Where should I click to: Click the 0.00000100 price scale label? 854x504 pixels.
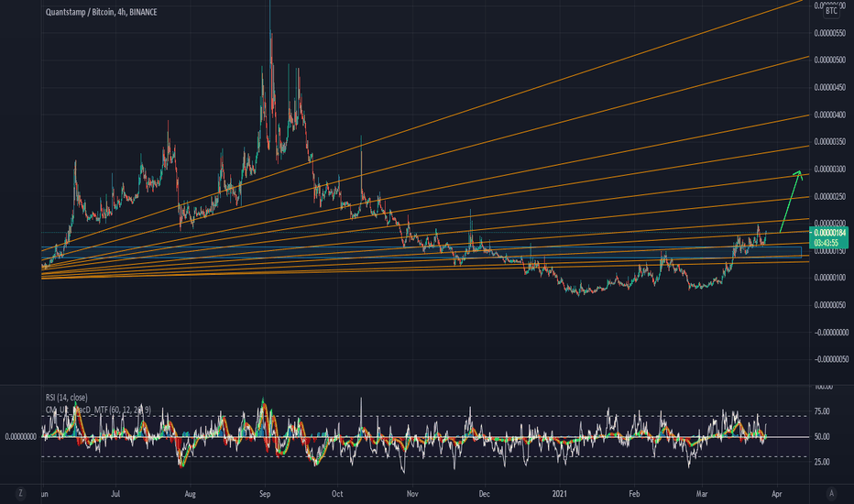[x=830, y=278]
